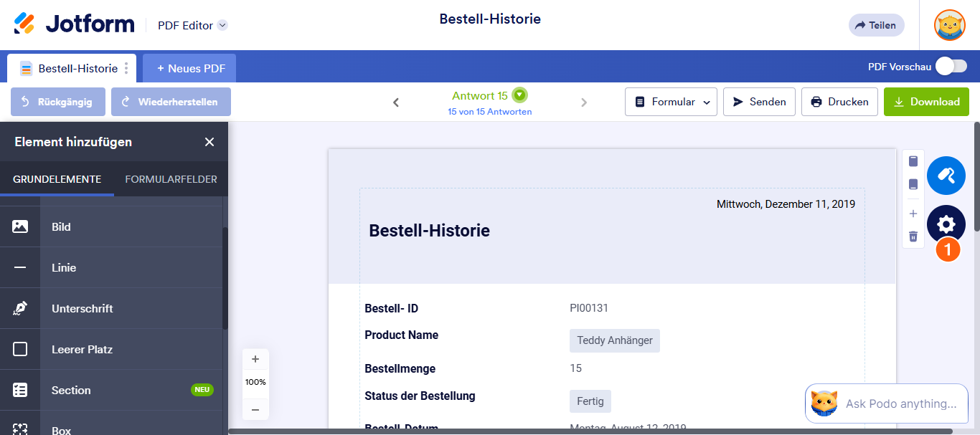This screenshot has width=980, height=435.
Task: Click the NEU badge on Section
Action: [x=202, y=390]
